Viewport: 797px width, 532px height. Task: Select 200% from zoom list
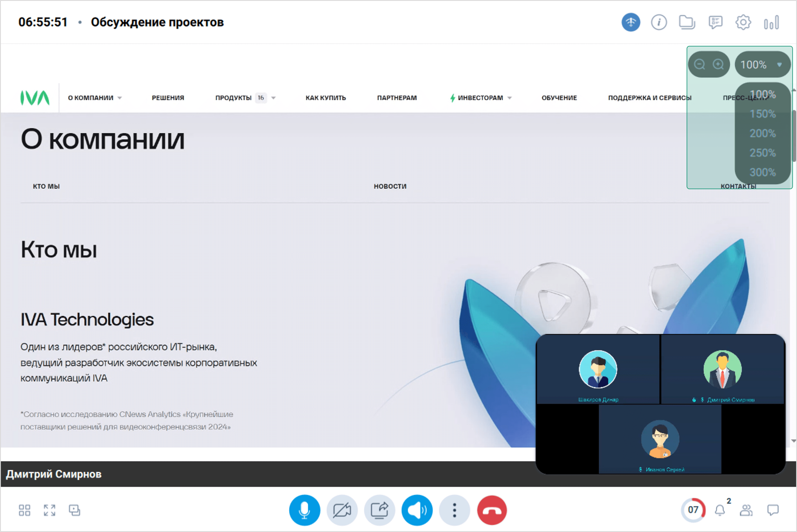coord(762,133)
